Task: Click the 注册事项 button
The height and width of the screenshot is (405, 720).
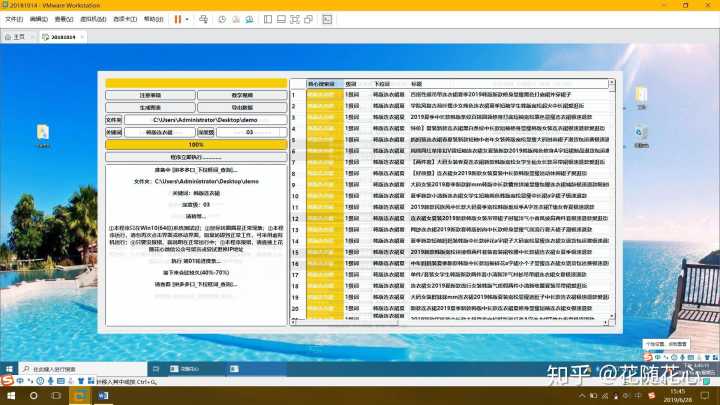Action: point(150,96)
